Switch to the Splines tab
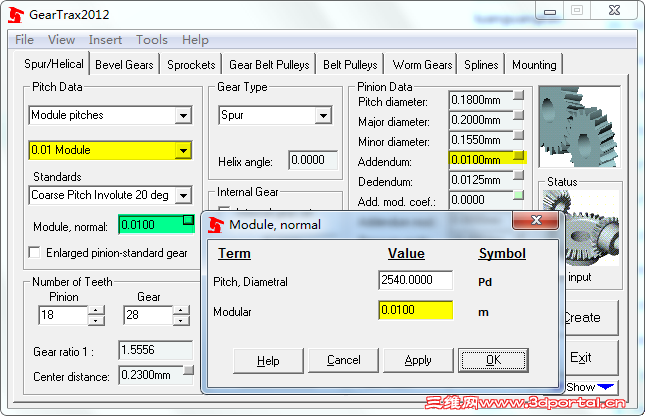Image resolution: width=645 pixels, height=416 pixels. (x=481, y=65)
